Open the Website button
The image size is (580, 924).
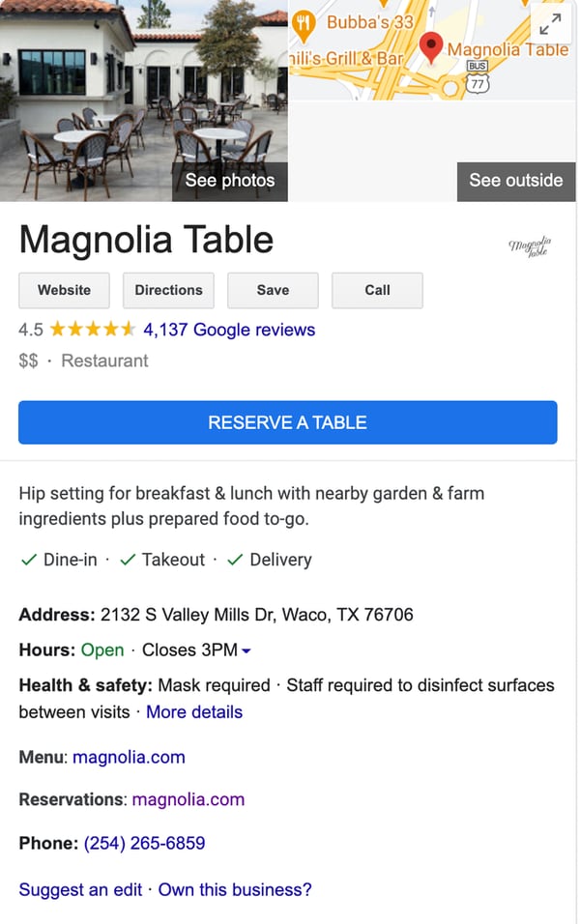tap(64, 290)
